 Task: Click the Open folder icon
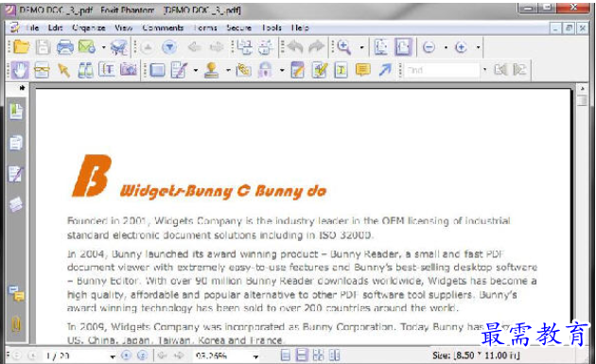pyautogui.click(x=21, y=47)
